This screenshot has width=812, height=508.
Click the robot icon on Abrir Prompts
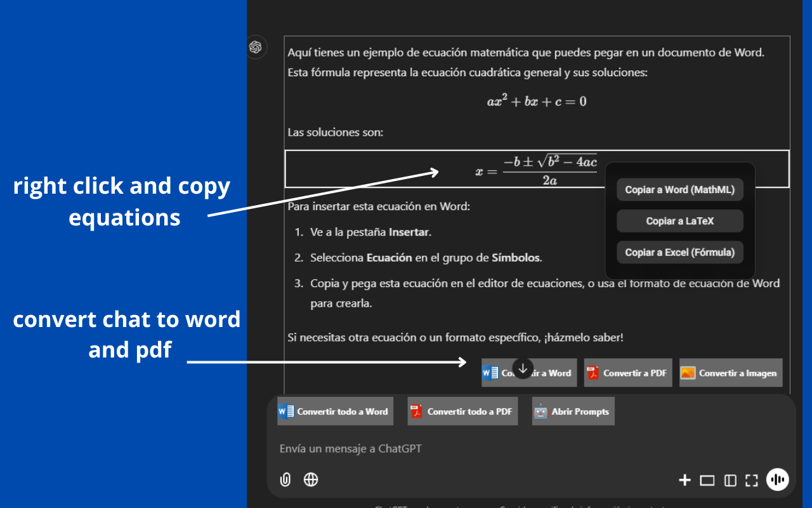coord(539,411)
